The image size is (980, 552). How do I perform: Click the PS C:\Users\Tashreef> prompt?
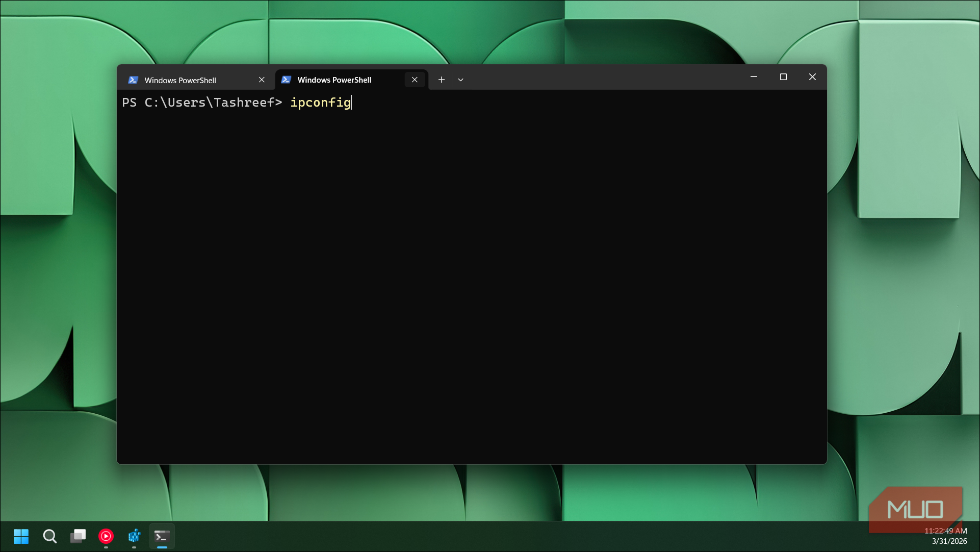pyautogui.click(x=202, y=103)
